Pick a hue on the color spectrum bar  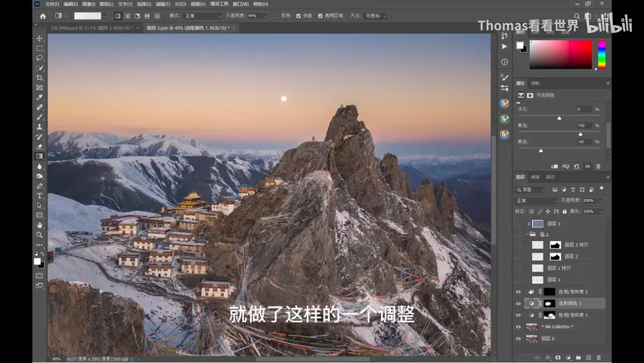[x=602, y=54]
